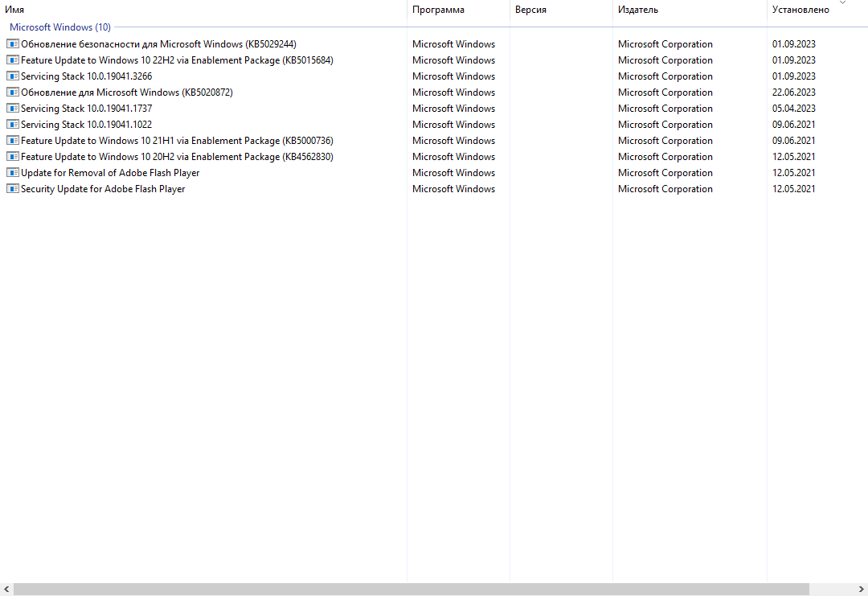Select Servicing Stack 10.0.19041.1022 entry
This screenshot has width=868, height=596.
coord(86,124)
